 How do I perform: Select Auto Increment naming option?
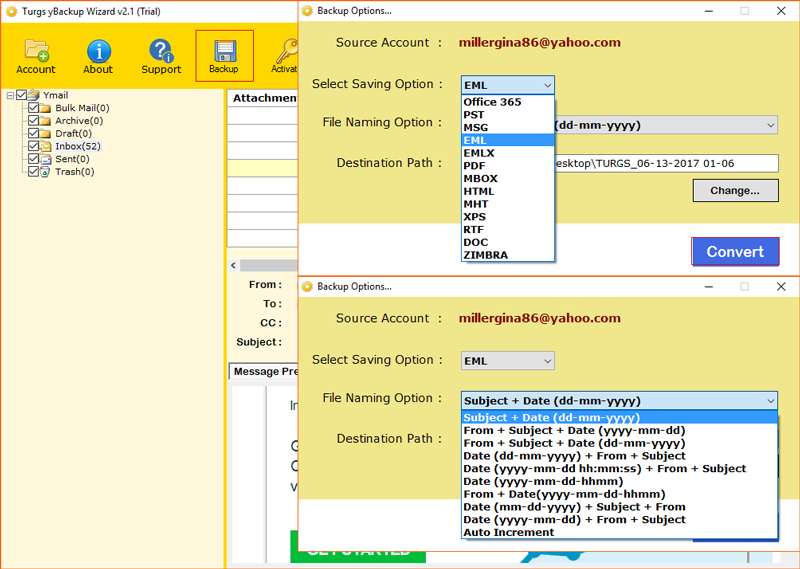click(x=619, y=532)
